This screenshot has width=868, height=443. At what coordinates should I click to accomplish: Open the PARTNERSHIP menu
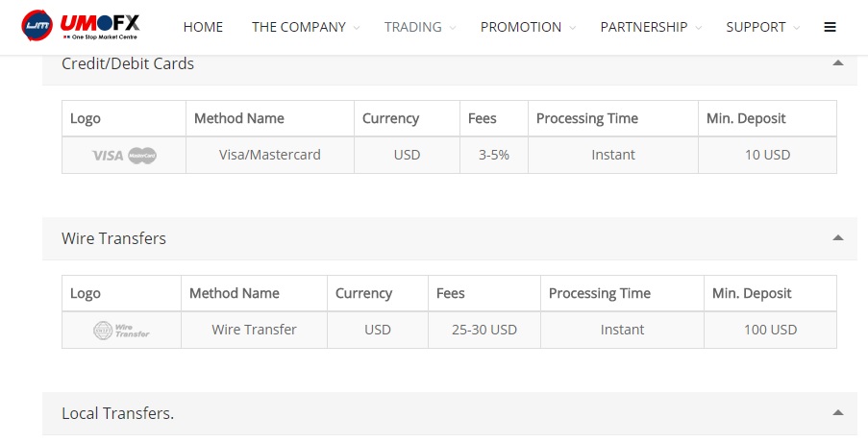coord(651,27)
